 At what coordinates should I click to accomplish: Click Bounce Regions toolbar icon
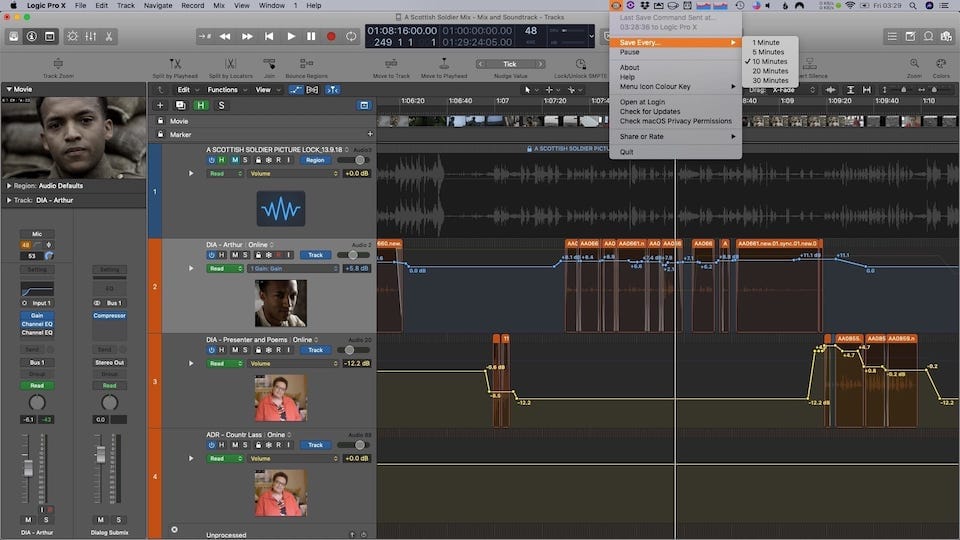click(x=307, y=63)
